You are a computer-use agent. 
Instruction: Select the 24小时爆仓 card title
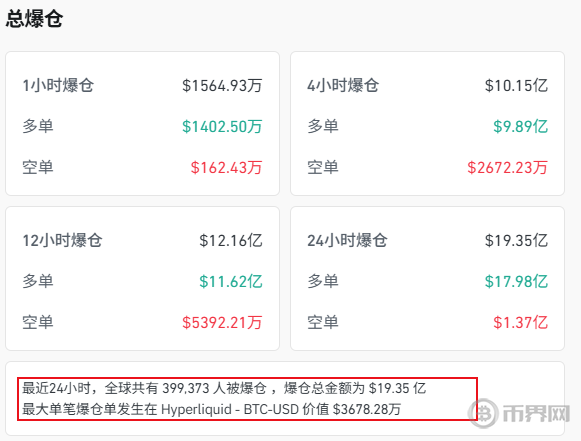pos(347,241)
